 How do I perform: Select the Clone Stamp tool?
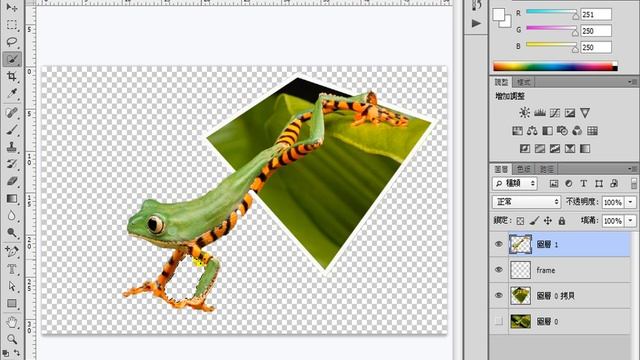[12, 147]
